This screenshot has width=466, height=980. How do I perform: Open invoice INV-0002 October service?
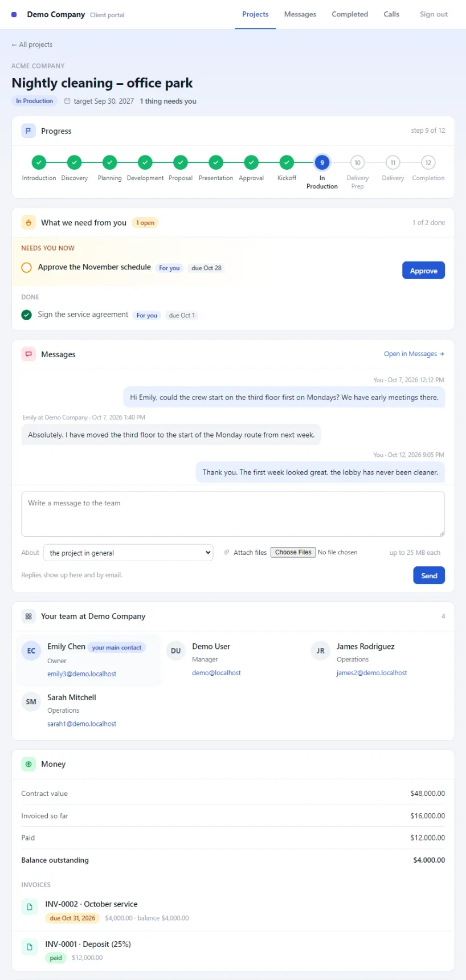tap(91, 904)
